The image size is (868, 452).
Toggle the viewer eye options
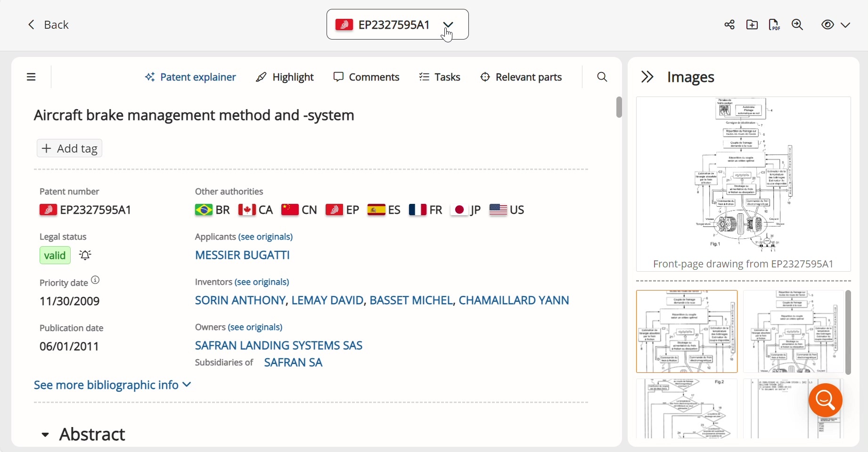[827, 24]
